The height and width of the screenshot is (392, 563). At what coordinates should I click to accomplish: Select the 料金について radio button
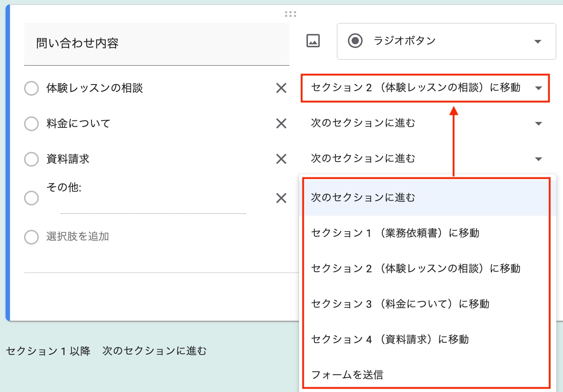pyautogui.click(x=31, y=124)
